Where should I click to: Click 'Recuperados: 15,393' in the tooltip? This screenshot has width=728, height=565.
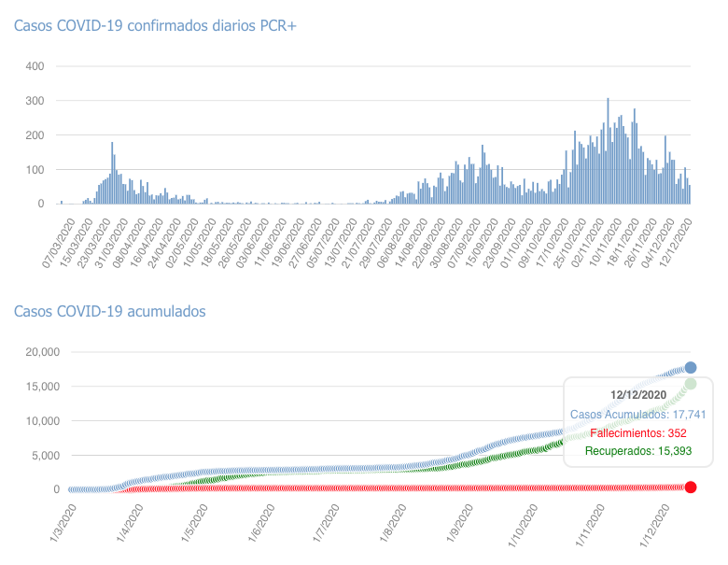(638, 451)
